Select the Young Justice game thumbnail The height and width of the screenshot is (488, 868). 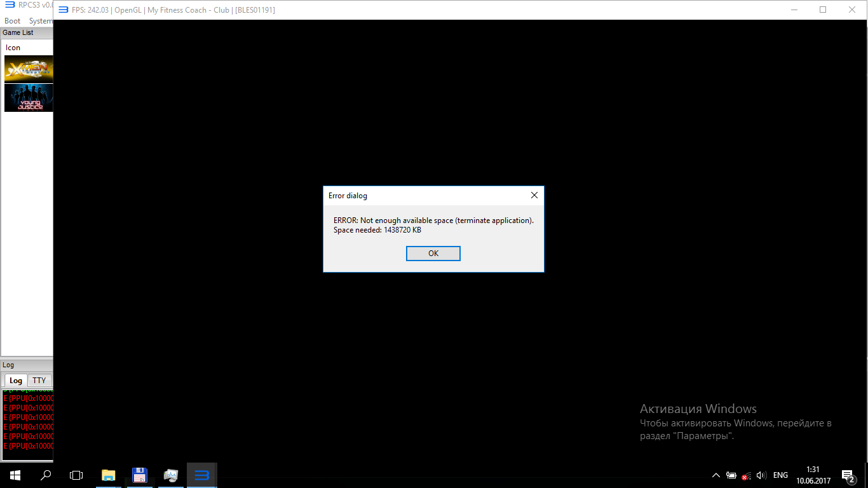tap(29, 98)
